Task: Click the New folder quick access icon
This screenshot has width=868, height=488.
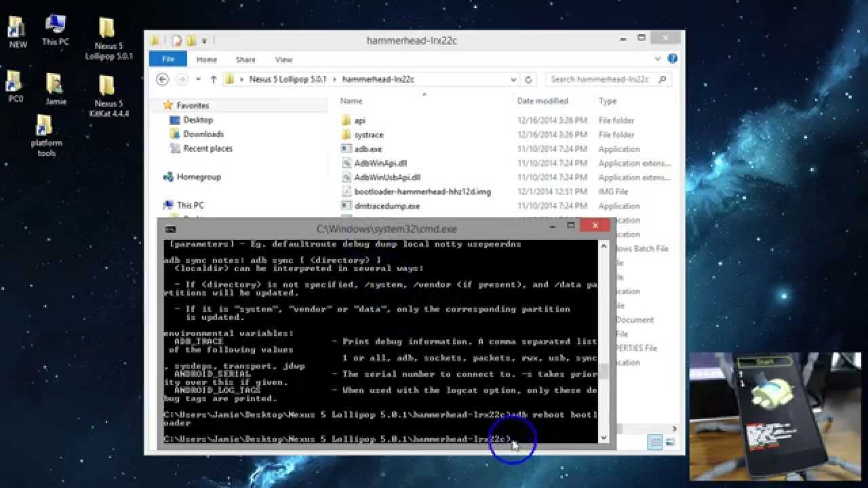Action: coord(191,41)
